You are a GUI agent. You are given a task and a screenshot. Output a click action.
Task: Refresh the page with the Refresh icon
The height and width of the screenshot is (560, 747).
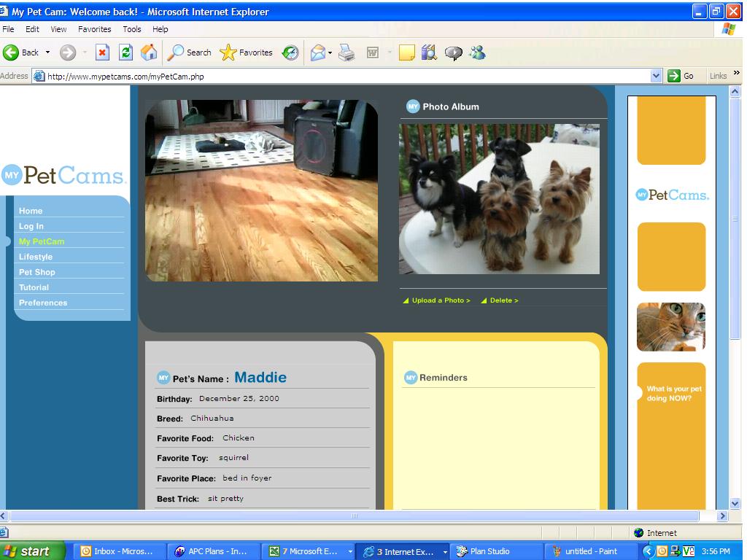(125, 52)
